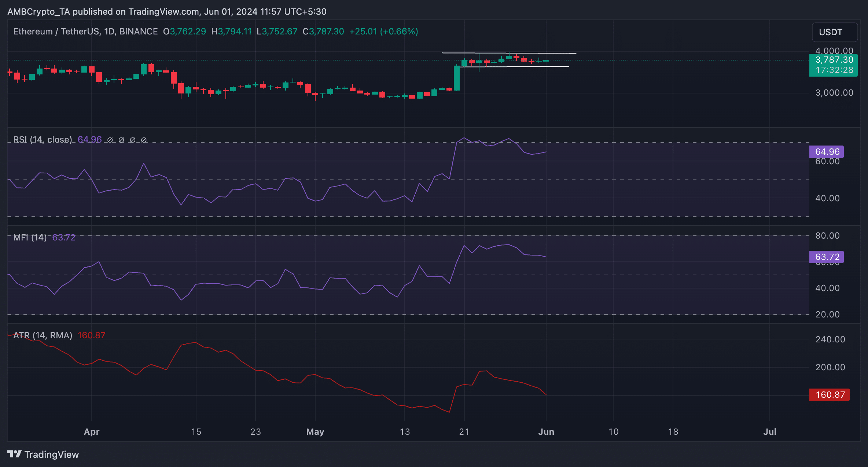Click the 4,000.00 price axis label
Screen dimensions: 868x467
(x=834, y=51)
